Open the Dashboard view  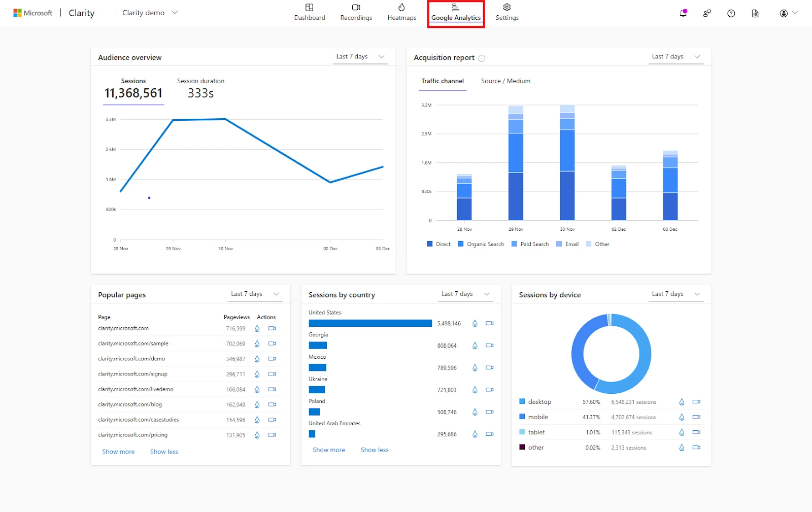310,13
